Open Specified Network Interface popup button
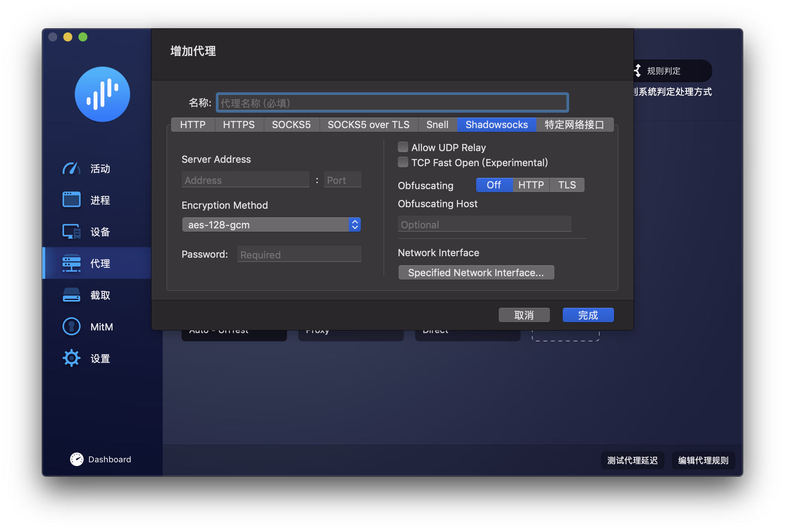This screenshot has height=532, width=785. coord(476,272)
